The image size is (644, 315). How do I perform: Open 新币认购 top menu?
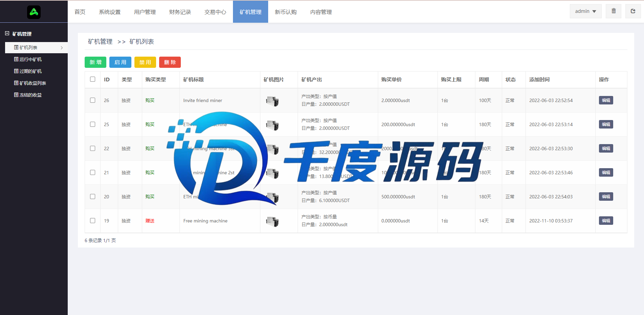point(286,12)
